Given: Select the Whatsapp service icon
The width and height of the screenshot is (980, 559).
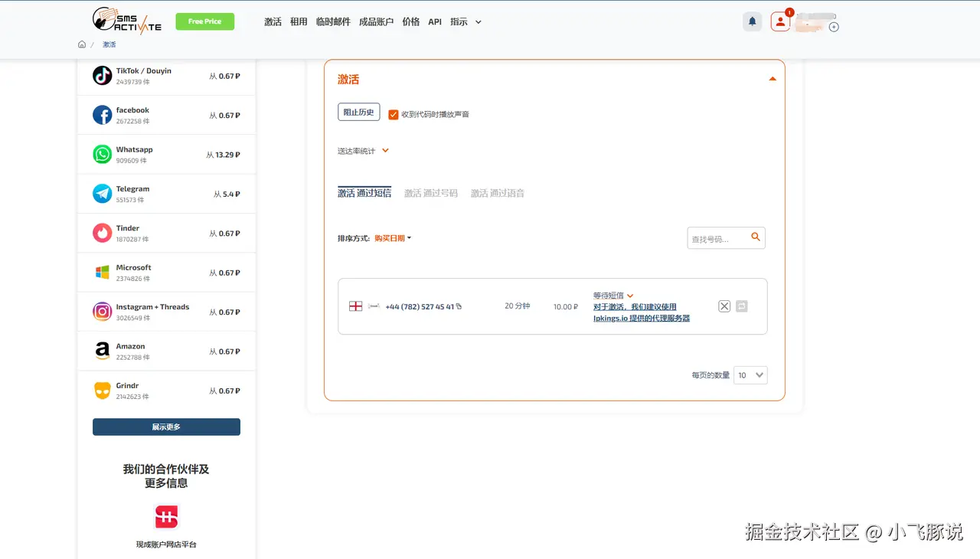Looking at the screenshot, I should (103, 154).
